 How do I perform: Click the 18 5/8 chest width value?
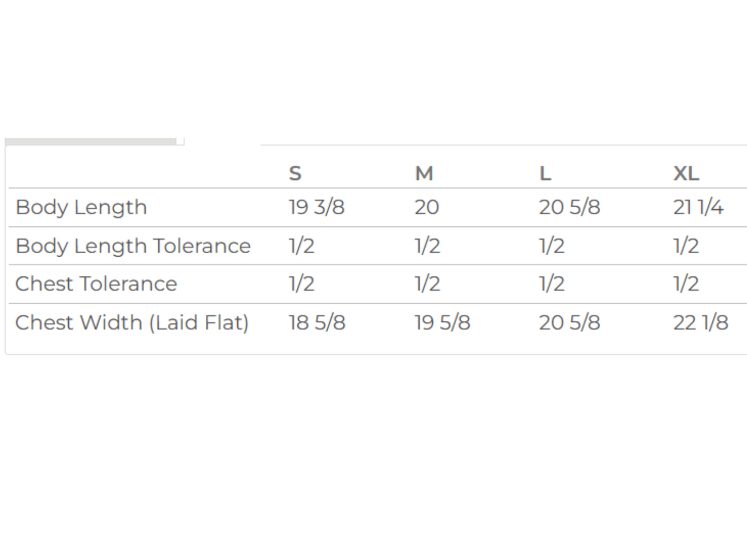[317, 322]
